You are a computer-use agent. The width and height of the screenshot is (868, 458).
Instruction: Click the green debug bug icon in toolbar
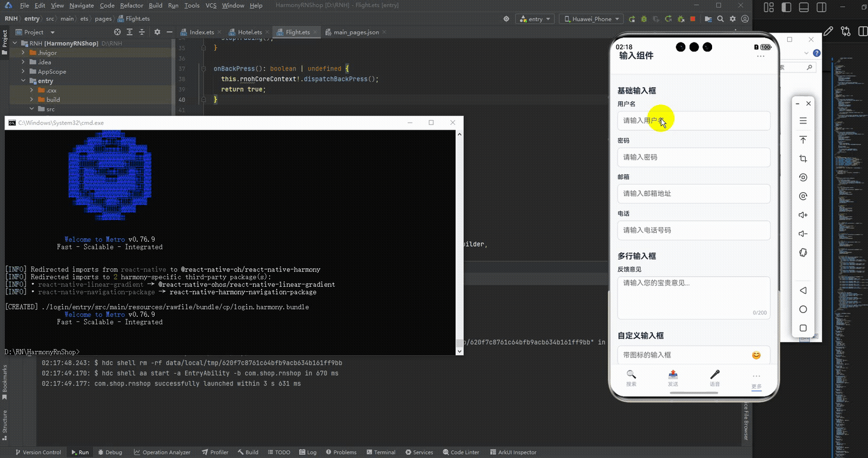click(643, 19)
